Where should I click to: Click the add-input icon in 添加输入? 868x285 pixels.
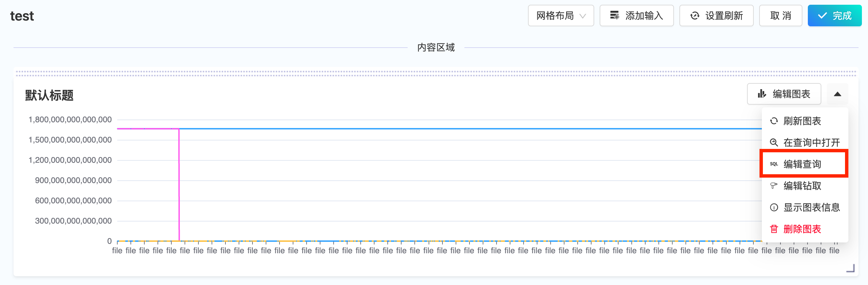pos(614,15)
